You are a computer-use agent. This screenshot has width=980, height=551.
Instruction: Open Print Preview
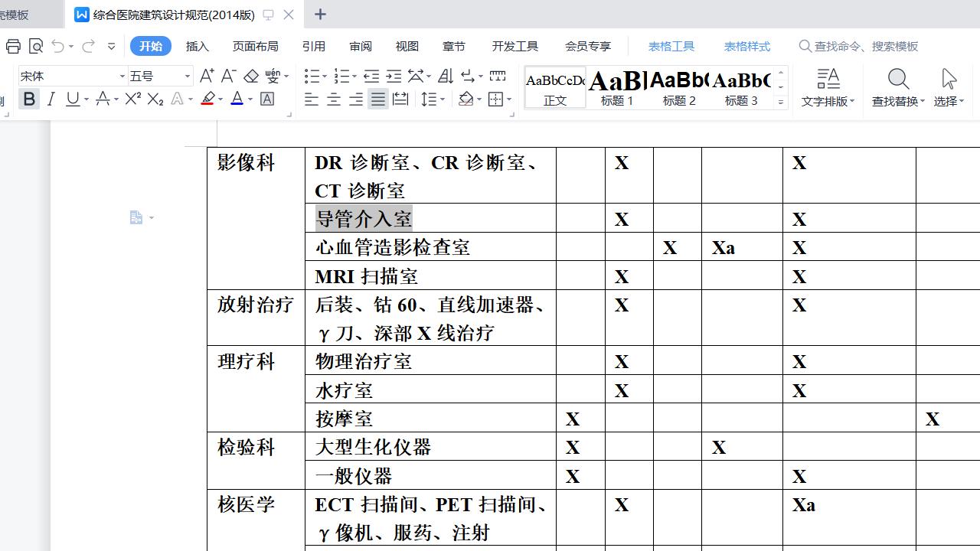click(x=36, y=47)
